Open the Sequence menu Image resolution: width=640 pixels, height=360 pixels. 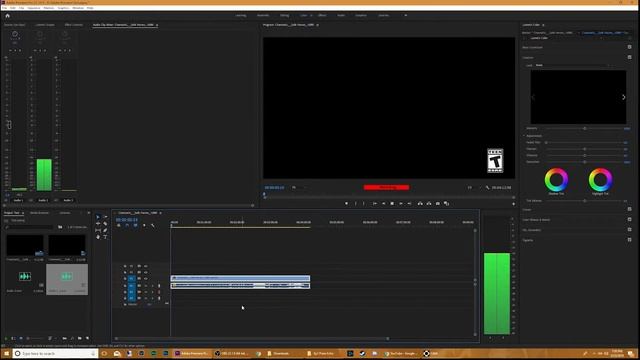click(34, 8)
